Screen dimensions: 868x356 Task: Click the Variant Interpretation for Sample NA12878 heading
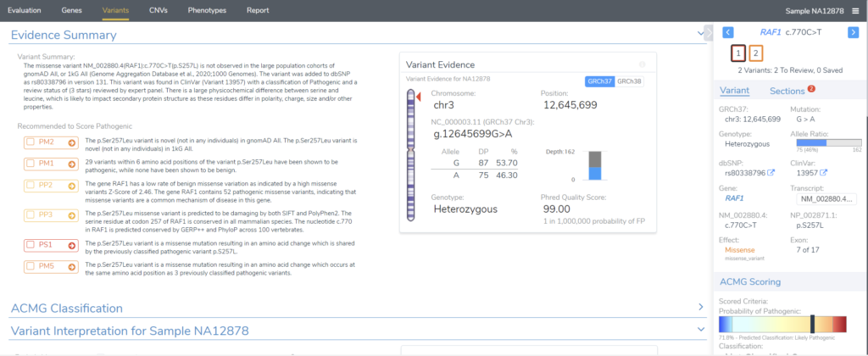[130, 331]
